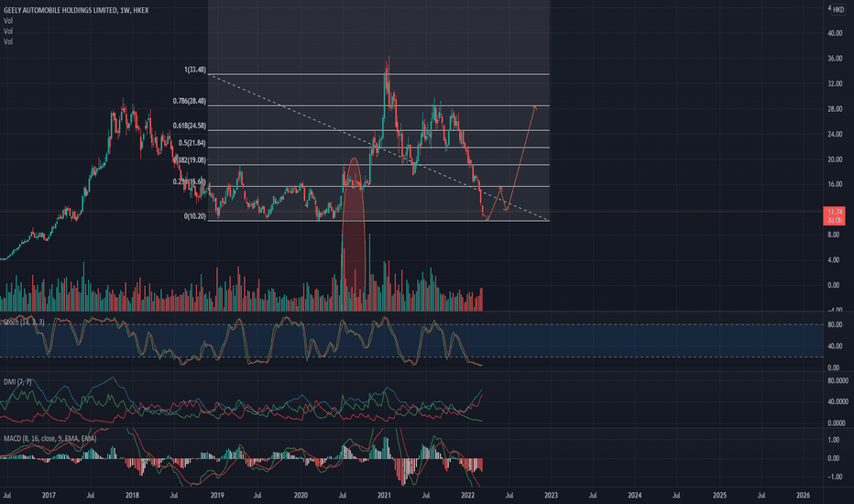
Task: Click the red current price label 11.74
Action: [835, 215]
